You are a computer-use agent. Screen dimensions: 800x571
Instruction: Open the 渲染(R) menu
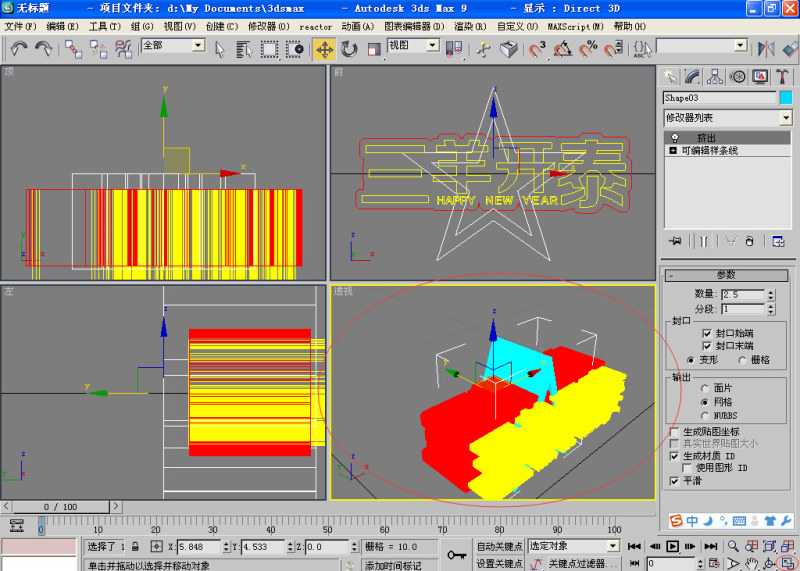(x=470, y=26)
